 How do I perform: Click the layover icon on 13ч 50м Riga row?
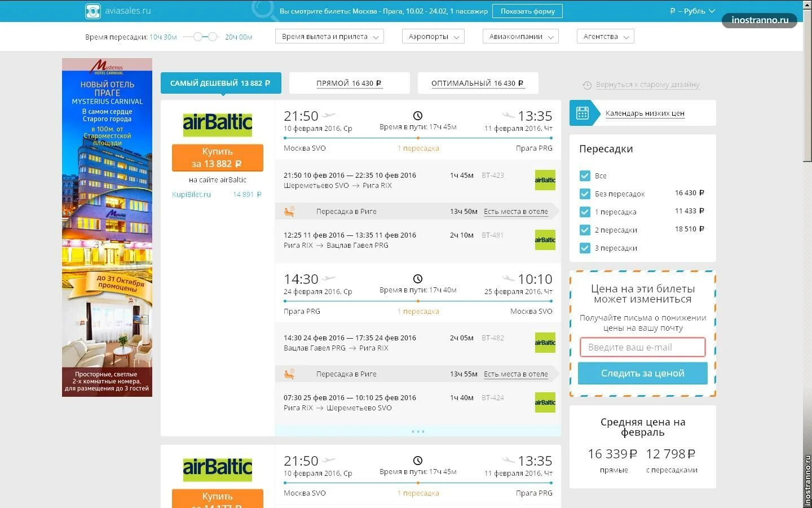point(289,211)
